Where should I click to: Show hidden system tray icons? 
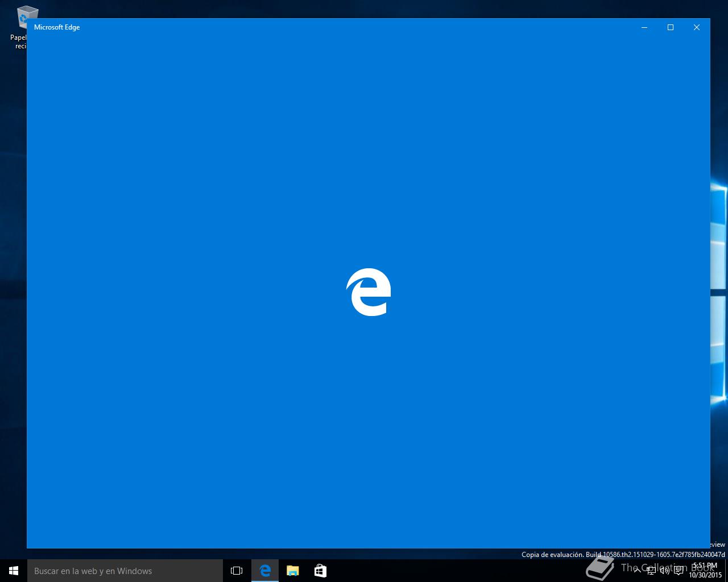(x=638, y=571)
